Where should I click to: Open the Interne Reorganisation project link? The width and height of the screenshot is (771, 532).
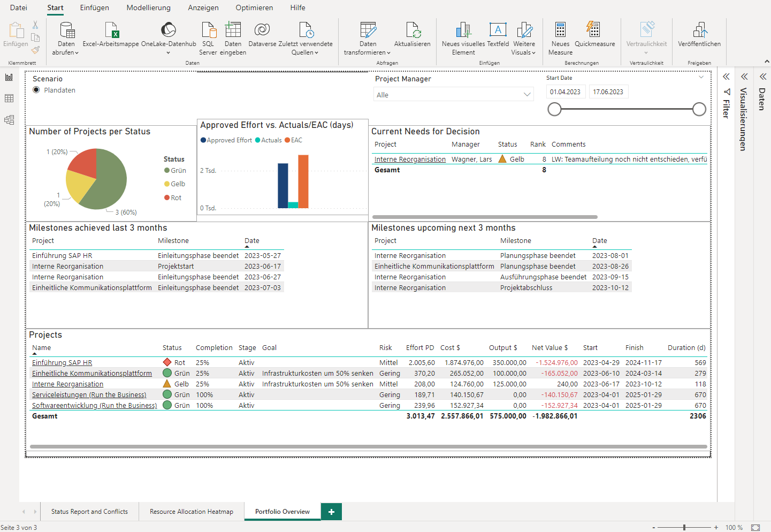click(67, 384)
